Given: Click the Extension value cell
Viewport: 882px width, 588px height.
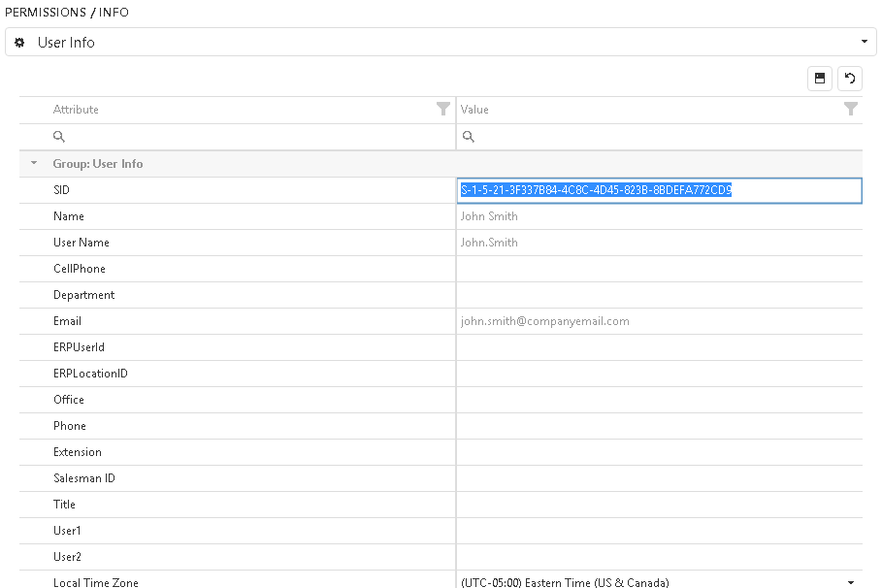Looking at the screenshot, I should 659,452.
